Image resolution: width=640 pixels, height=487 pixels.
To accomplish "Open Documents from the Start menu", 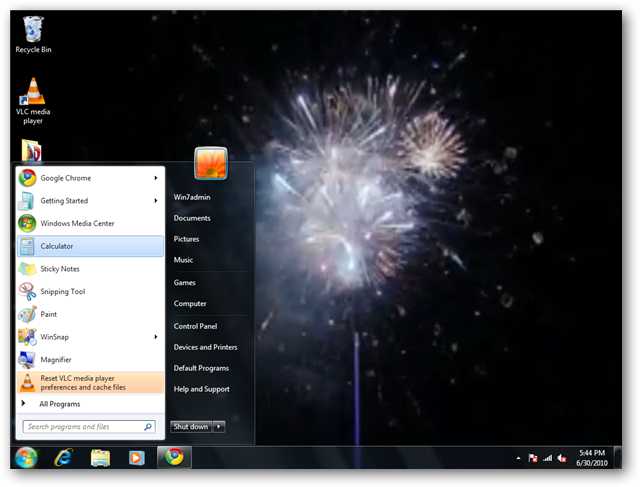I will (192, 218).
